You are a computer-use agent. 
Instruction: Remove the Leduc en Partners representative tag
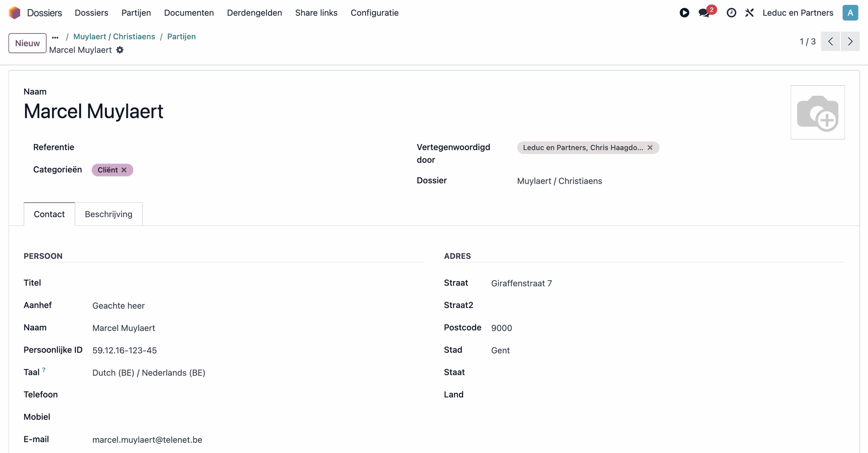click(x=650, y=148)
